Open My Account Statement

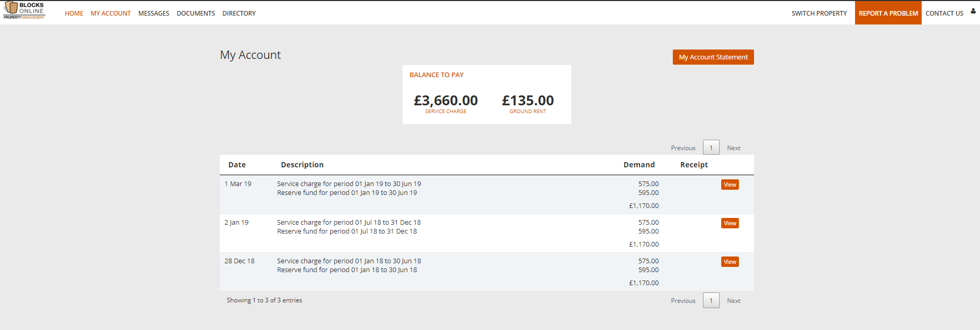click(713, 57)
